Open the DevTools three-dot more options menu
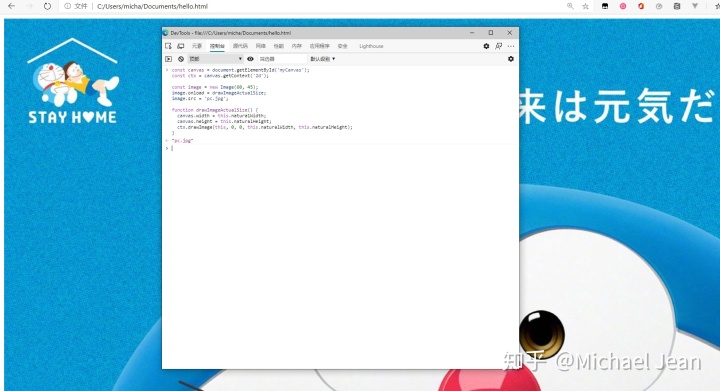Screen dimensions: 720x391 click(511, 46)
